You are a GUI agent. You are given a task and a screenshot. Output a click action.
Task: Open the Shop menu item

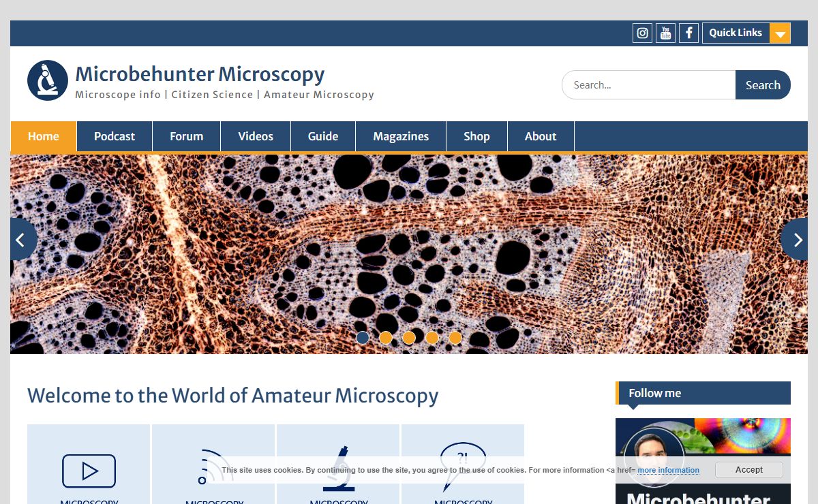[476, 136]
